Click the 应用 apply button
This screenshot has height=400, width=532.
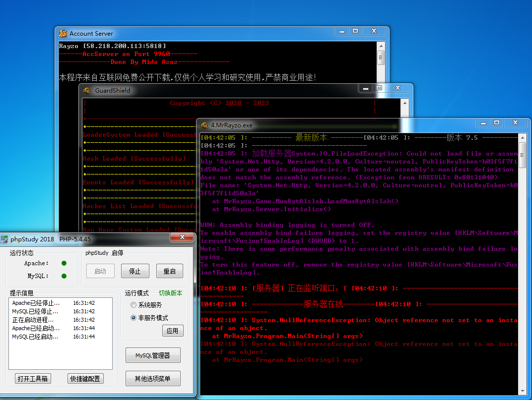coord(173,331)
